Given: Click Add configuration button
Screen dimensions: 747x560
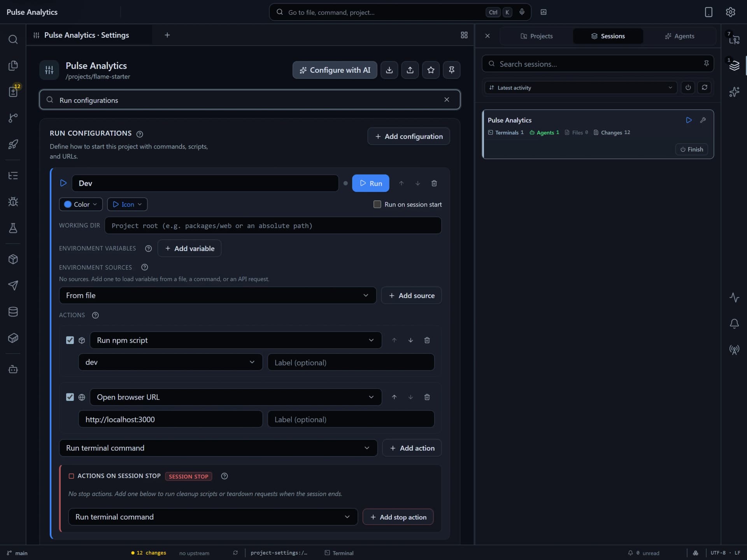Looking at the screenshot, I should (x=409, y=136).
